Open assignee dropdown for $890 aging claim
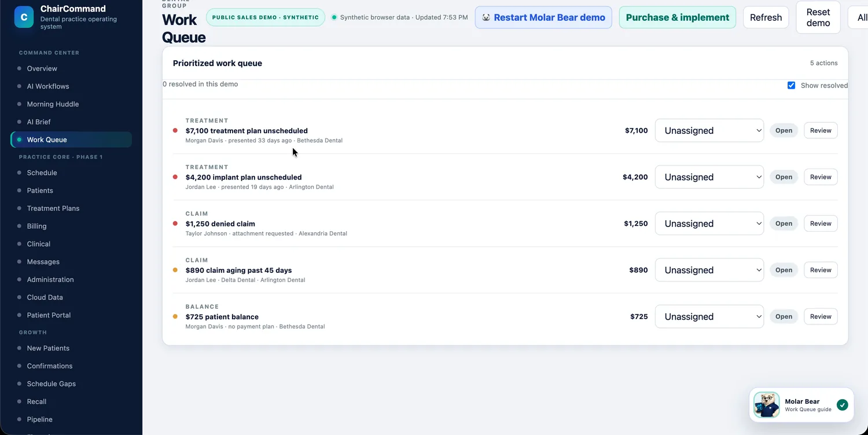868x435 pixels. pyautogui.click(x=709, y=270)
